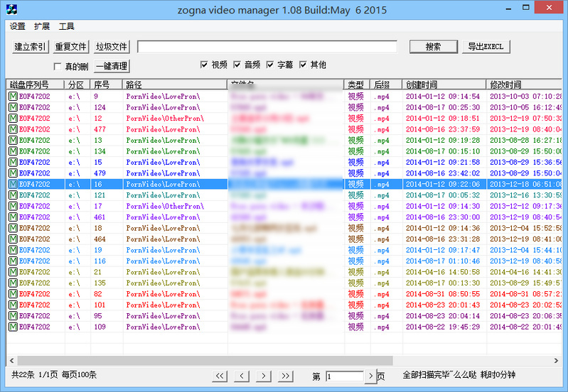Click the file icon in row 序号 116
This screenshot has width=568, height=392.
pos(13,261)
